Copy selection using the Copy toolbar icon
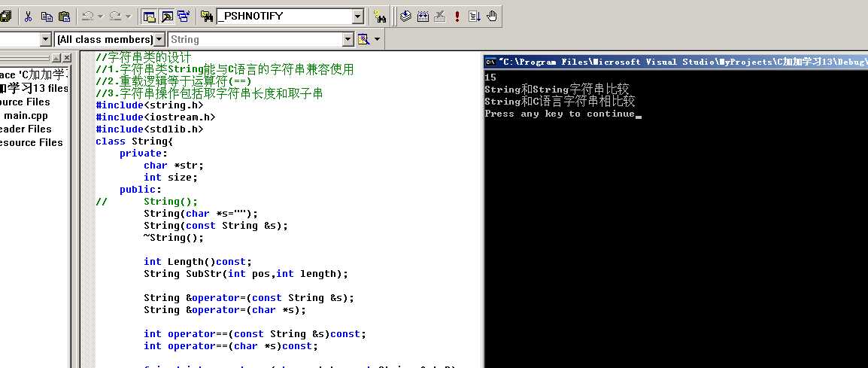868x368 pixels. click(x=47, y=16)
